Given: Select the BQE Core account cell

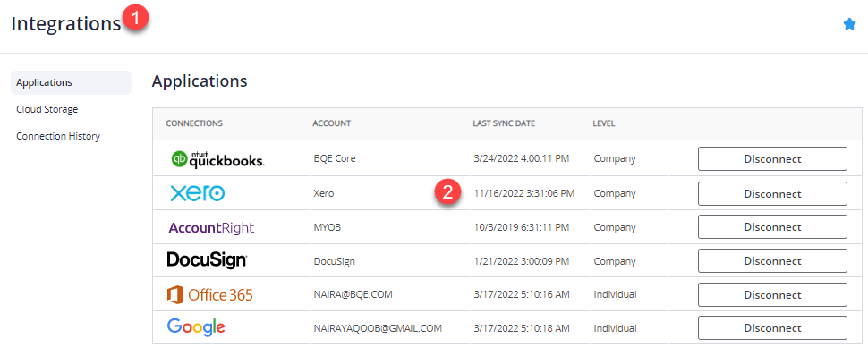Looking at the screenshot, I should (x=335, y=158).
